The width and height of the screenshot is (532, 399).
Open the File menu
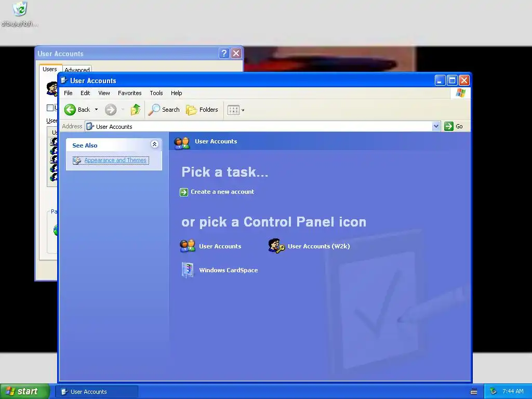click(68, 93)
